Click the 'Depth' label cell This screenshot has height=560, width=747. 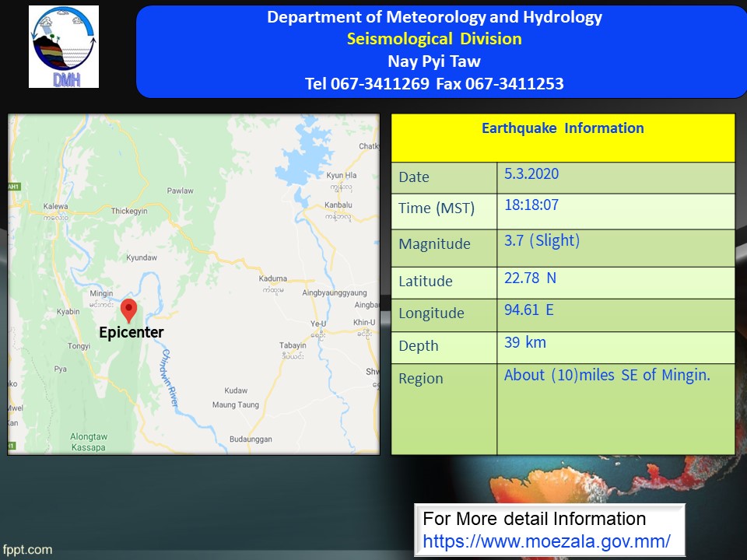(444, 348)
